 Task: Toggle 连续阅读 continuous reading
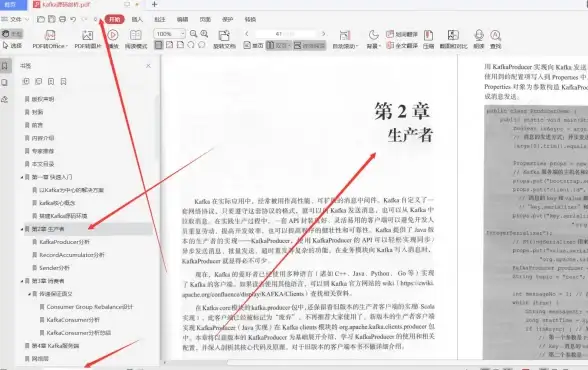click(x=309, y=45)
